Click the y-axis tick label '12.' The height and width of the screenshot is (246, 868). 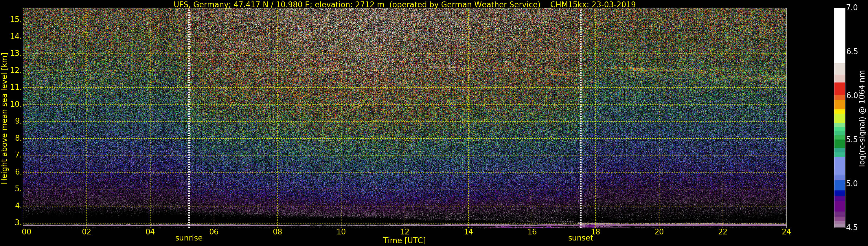[16, 71]
